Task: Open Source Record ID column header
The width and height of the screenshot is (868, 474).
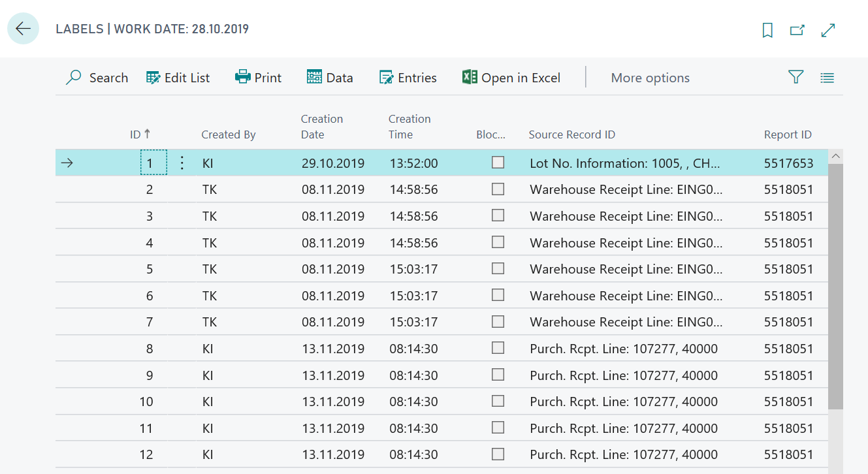Action: (x=571, y=134)
